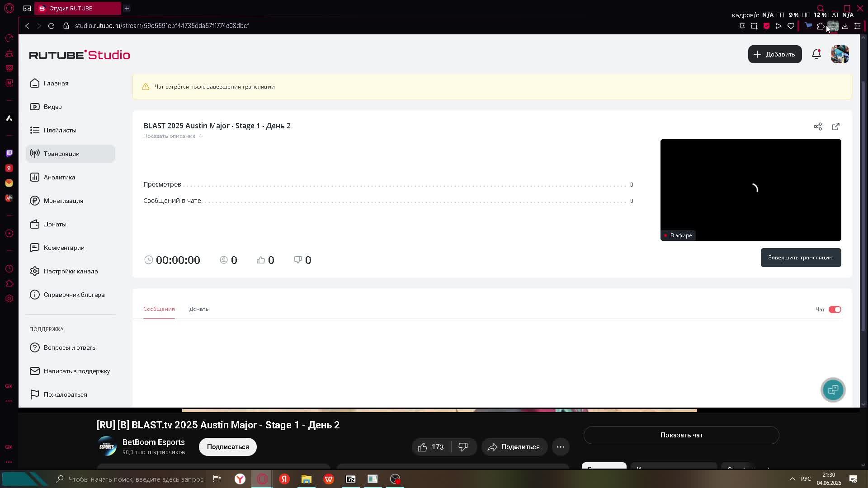
Task: Click the heart bookmark icon in toolbar
Action: pos(791,26)
